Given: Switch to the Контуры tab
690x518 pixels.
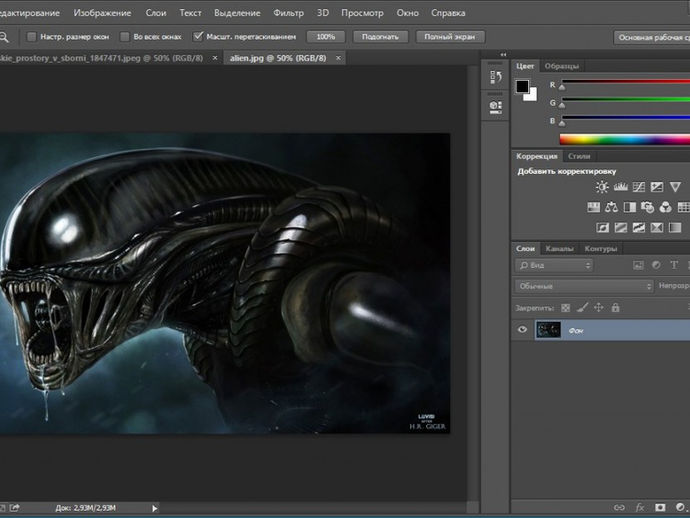Looking at the screenshot, I should 601,249.
